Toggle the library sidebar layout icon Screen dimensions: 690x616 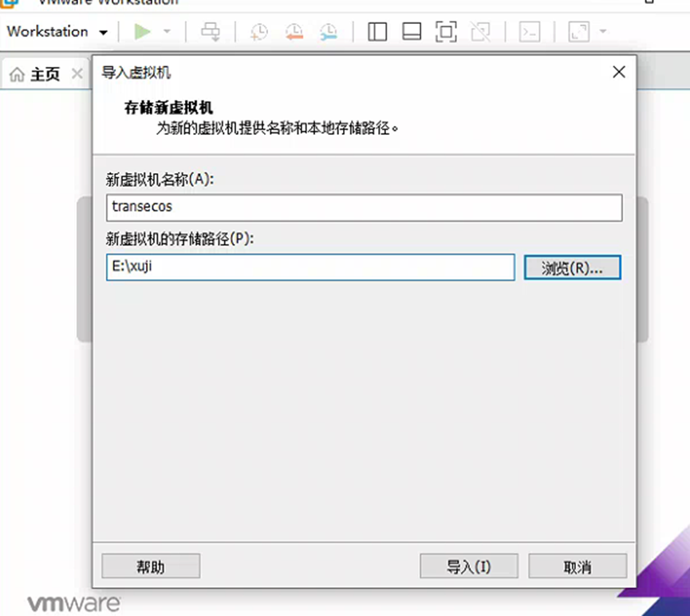pyautogui.click(x=377, y=32)
